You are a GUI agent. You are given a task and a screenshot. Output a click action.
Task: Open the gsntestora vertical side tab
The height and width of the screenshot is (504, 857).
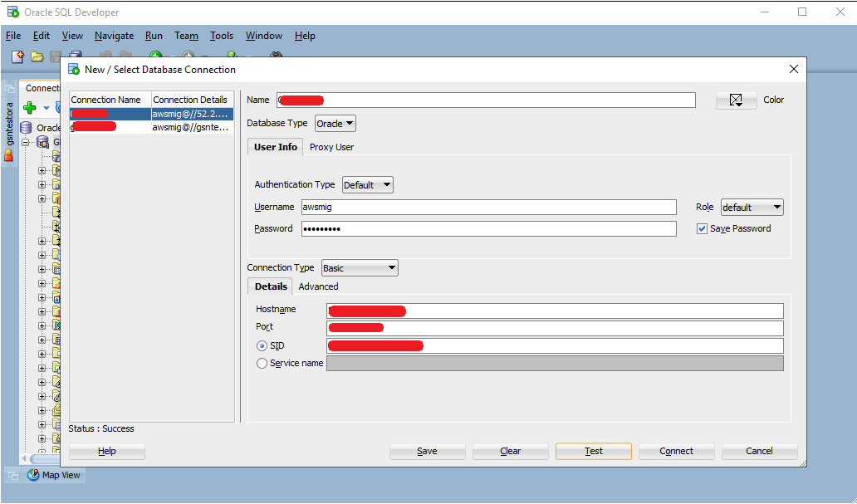pyautogui.click(x=9, y=131)
